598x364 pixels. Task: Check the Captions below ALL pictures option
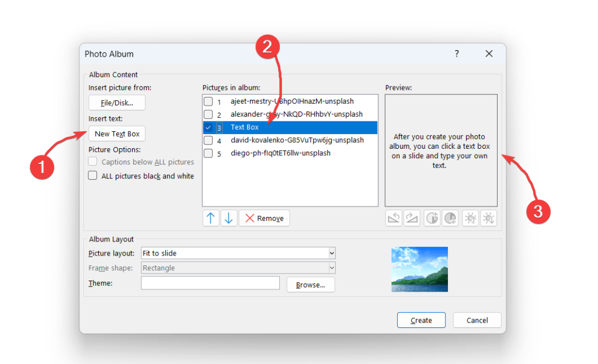pyautogui.click(x=92, y=162)
